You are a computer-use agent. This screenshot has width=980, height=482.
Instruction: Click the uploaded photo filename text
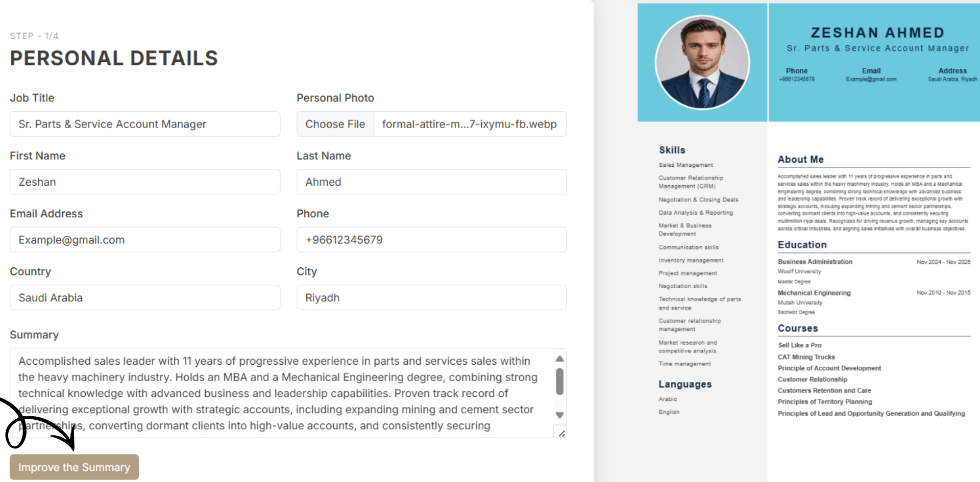(470, 124)
